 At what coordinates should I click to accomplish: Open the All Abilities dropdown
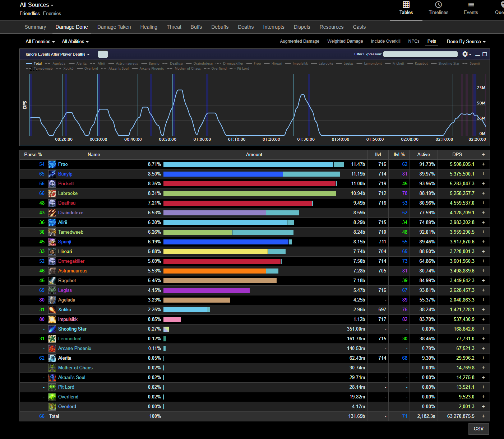click(75, 42)
